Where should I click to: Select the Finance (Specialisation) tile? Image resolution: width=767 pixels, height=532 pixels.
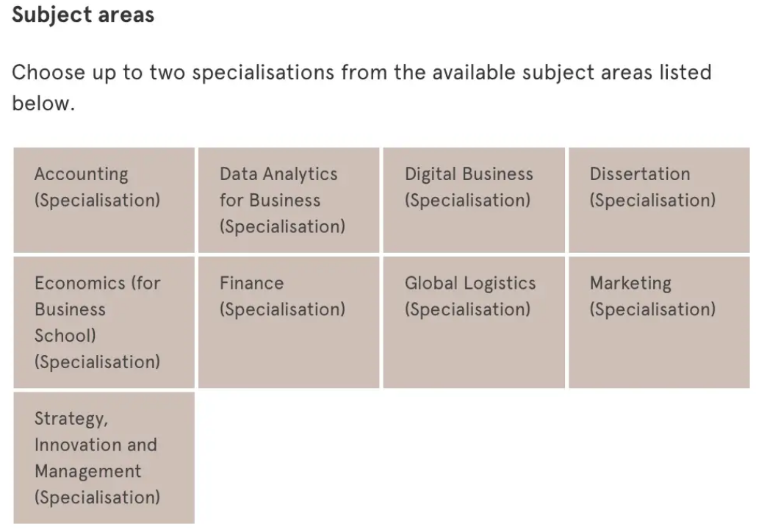pyautogui.click(x=289, y=323)
